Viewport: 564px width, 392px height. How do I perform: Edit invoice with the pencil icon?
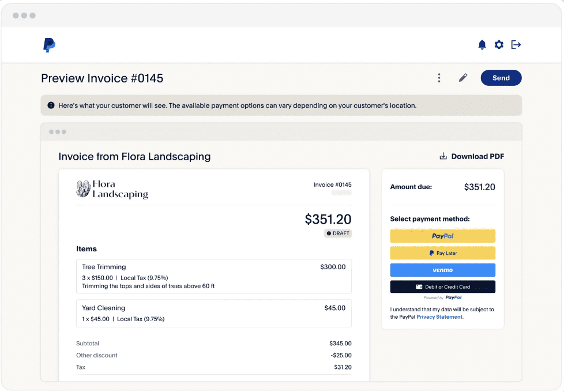point(463,78)
